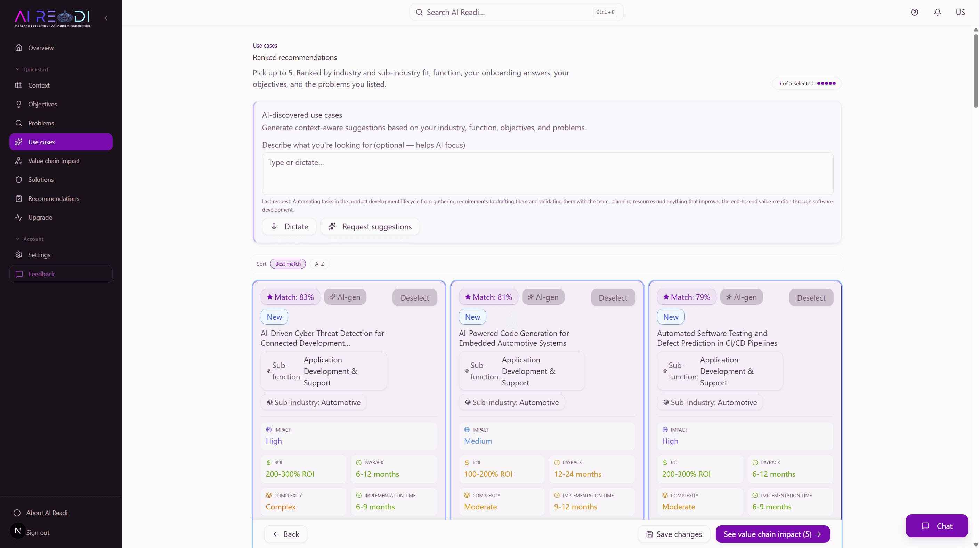Click the Problems magnifier icon in sidebar
980x548 pixels.
(x=19, y=123)
